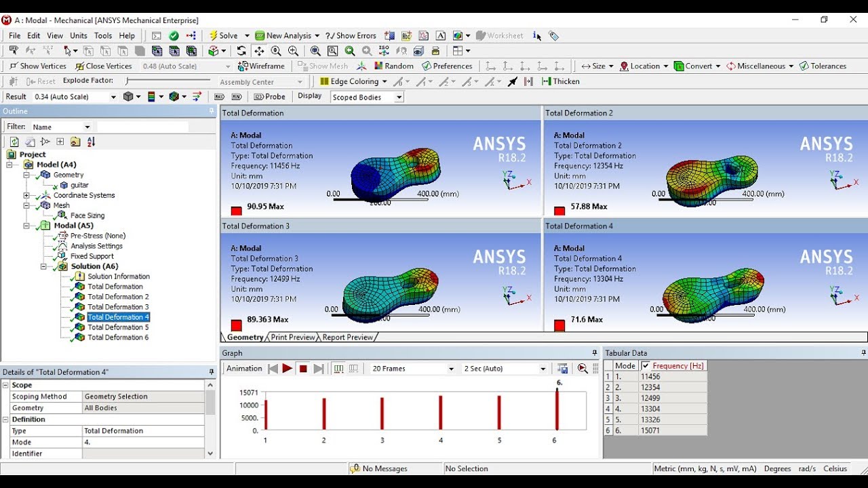Stop the animation playback
868x488 pixels.
(x=303, y=369)
